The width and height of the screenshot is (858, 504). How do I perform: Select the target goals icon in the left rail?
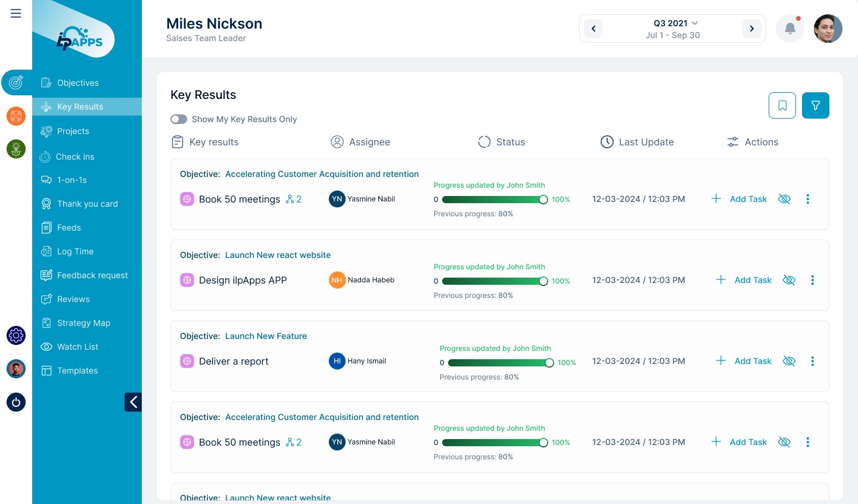click(16, 82)
